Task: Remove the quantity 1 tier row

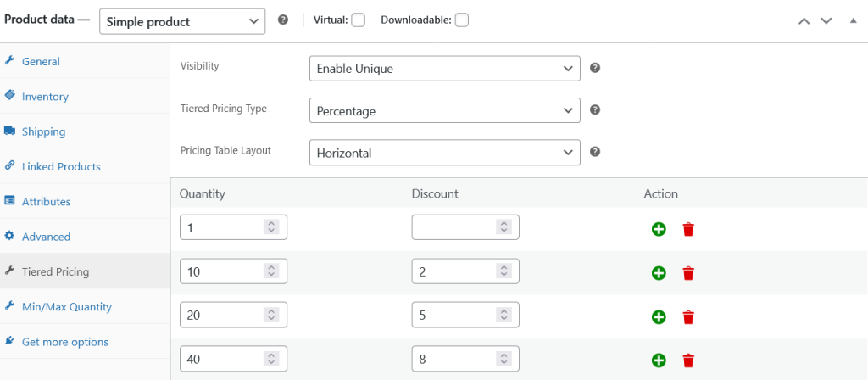Action: 688,229
